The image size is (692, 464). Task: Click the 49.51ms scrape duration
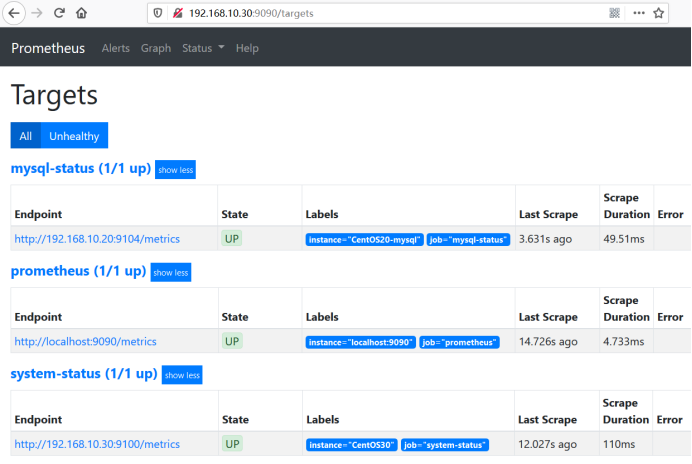click(x=624, y=239)
